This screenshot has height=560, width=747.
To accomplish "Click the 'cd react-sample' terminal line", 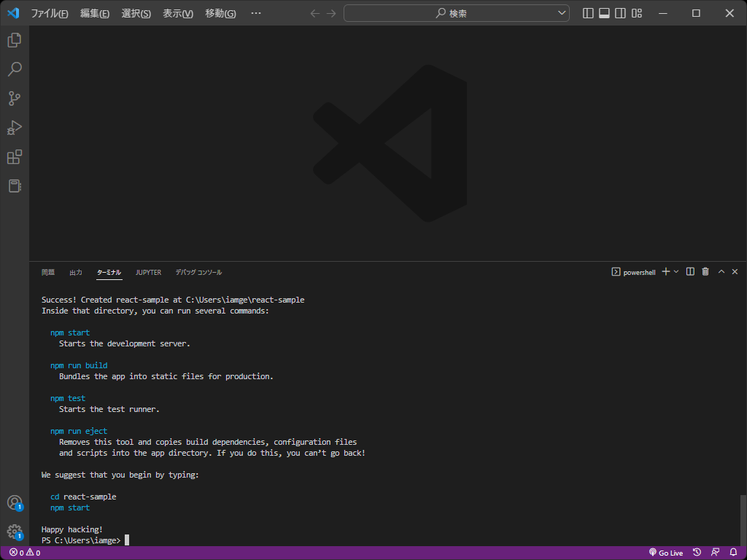I will click(x=83, y=497).
